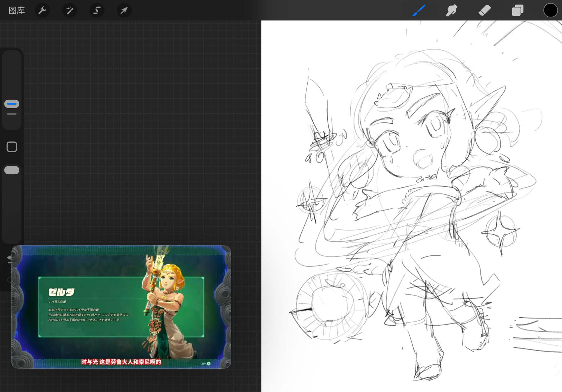Click the red Chinese subtitle text

pyautogui.click(x=121, y=362)
